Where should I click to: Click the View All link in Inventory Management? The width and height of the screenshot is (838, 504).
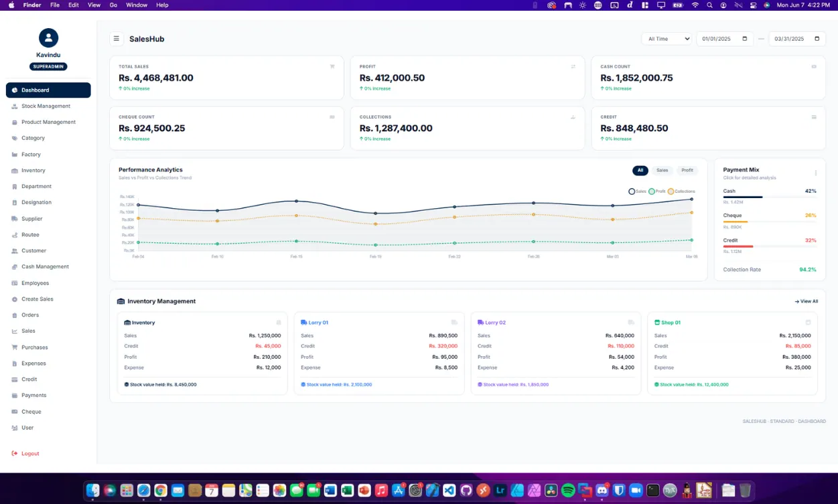click(x=807, y=301)
